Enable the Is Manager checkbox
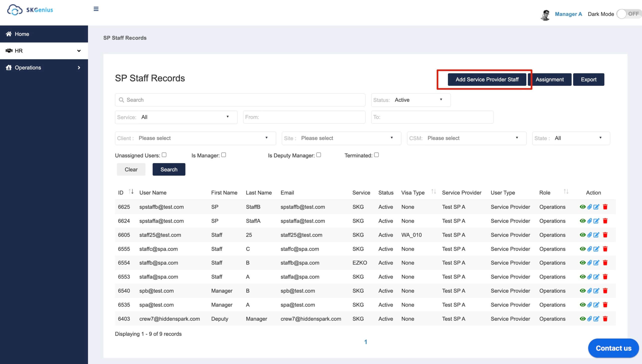Image resolution: width=642 pixels, height=364 pixels. [x=223, y=155]
